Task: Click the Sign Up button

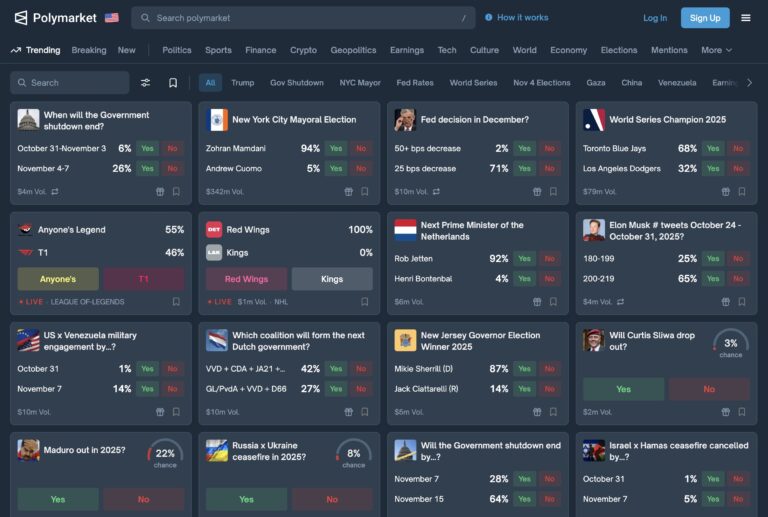Action: (705, 18)
